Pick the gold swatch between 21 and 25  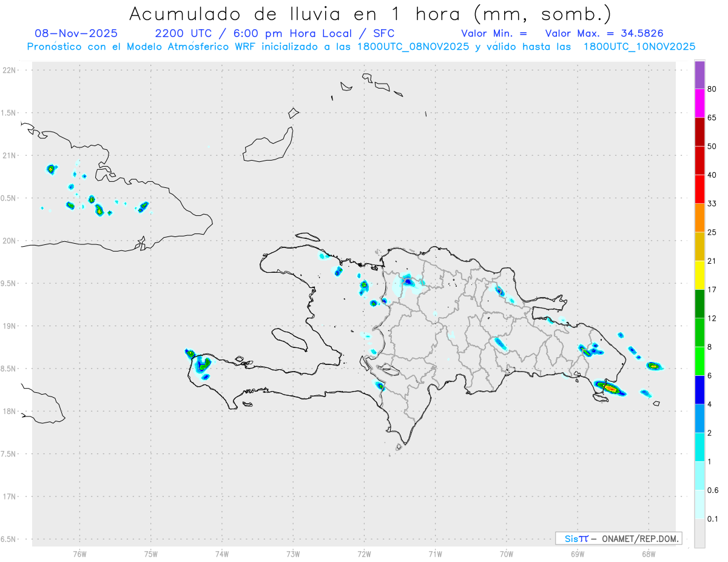click(699, 246)
